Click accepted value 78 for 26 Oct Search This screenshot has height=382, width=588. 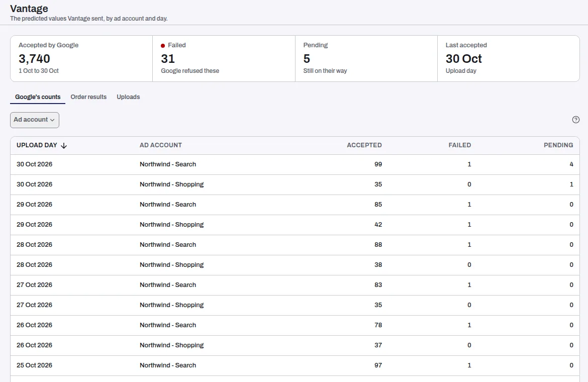[x=378, y=325]
